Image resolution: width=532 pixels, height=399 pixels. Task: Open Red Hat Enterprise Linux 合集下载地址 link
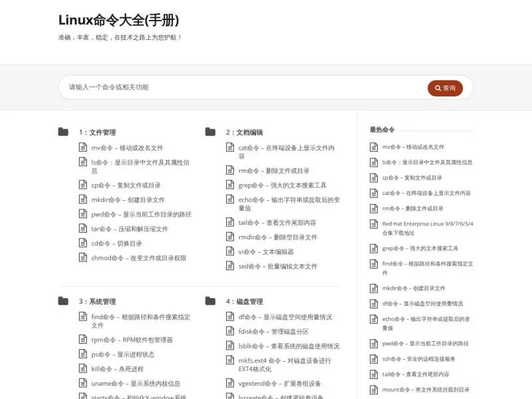pyautogui.click(x=428, y=228)
